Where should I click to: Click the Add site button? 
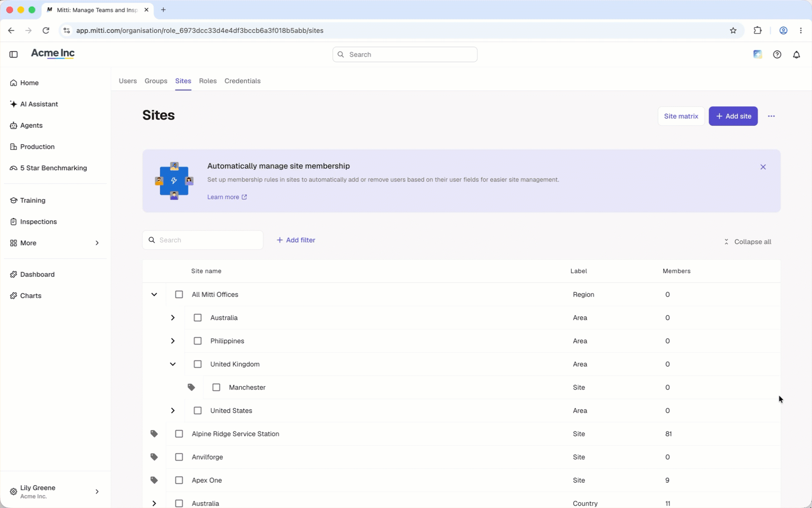coord(733,116)
